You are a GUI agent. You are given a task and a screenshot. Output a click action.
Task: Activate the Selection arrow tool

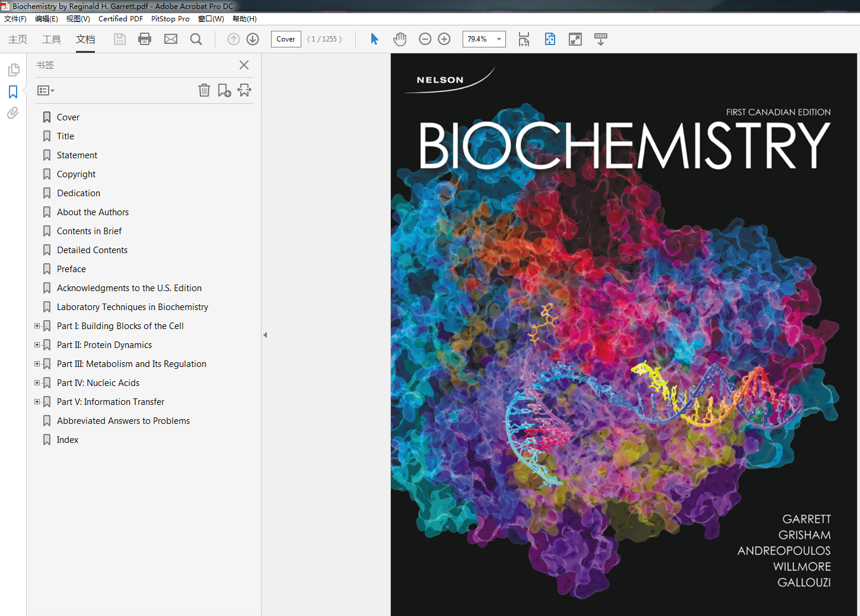click(374, 39)
